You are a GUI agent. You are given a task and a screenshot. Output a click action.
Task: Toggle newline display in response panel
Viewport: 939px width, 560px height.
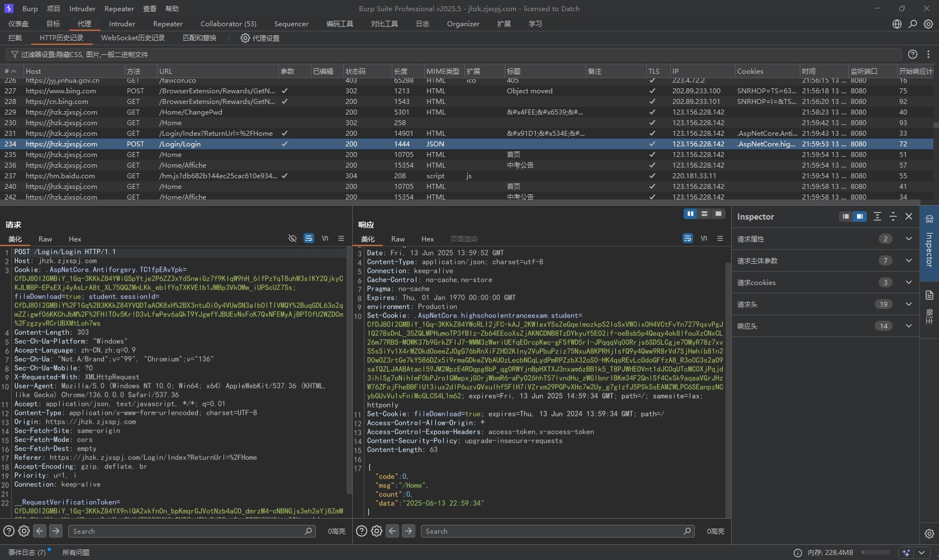point(704,239)
